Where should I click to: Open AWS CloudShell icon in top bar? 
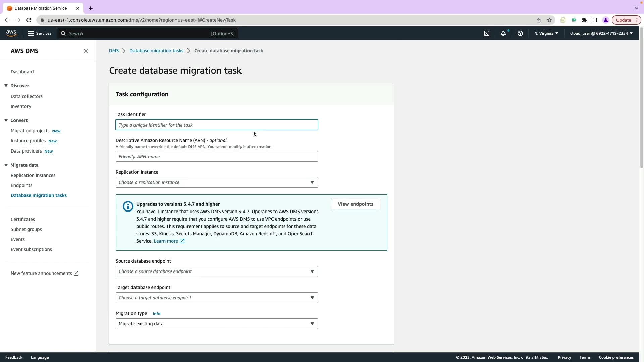[x=487, y=33]
